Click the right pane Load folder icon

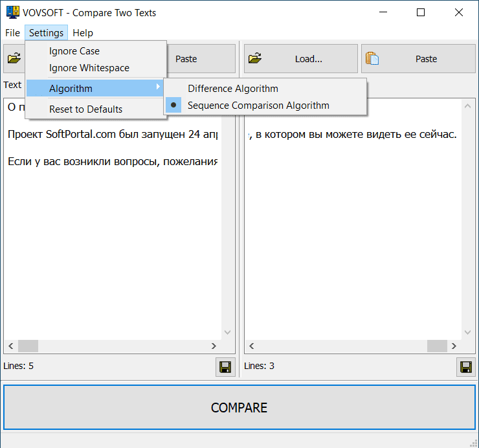point(255,58)
